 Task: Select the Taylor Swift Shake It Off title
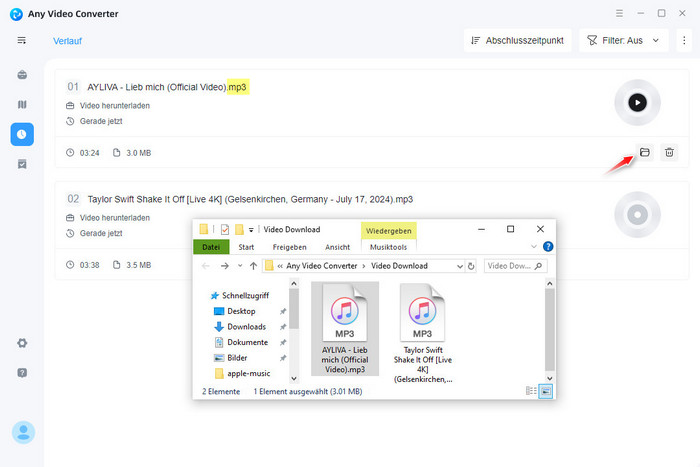point(250,199)
